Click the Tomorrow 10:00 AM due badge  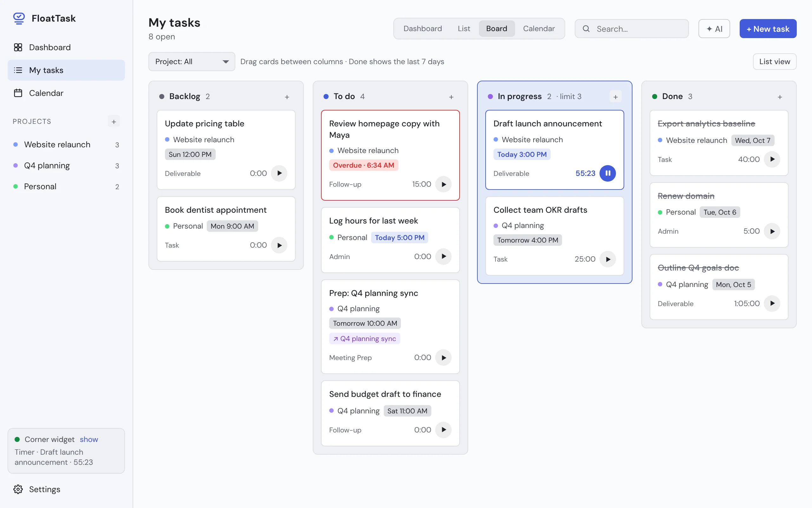(365, 323)
